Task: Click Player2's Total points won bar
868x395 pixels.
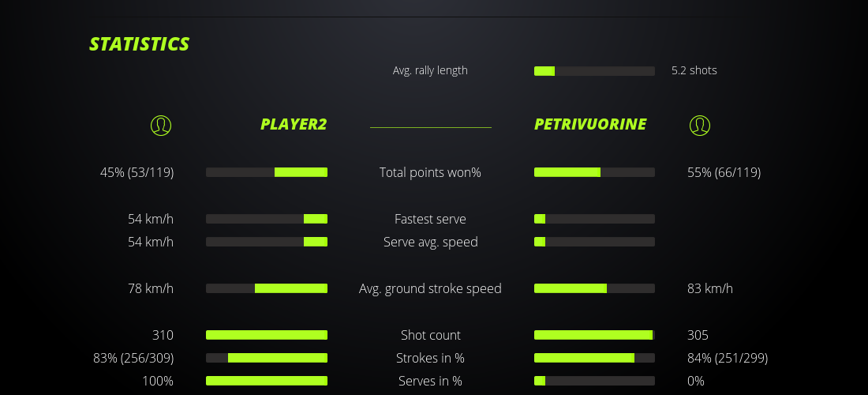Action: [267, 172]
